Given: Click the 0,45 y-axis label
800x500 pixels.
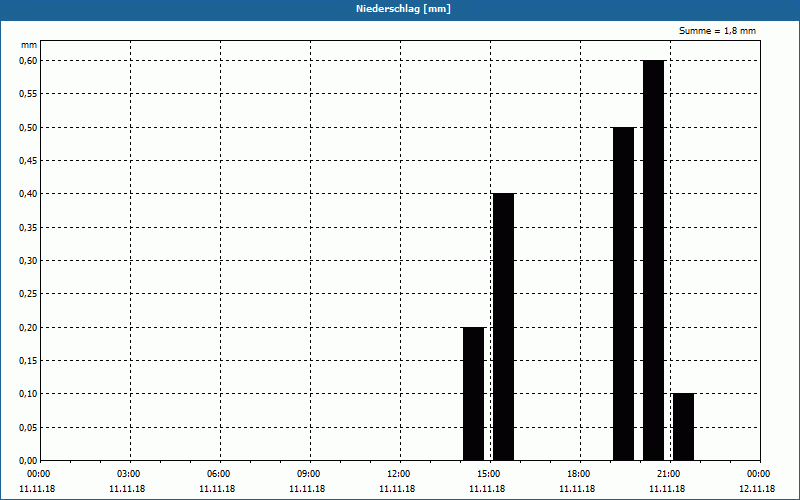Looking at the screenshot, I should click(28, 160).
